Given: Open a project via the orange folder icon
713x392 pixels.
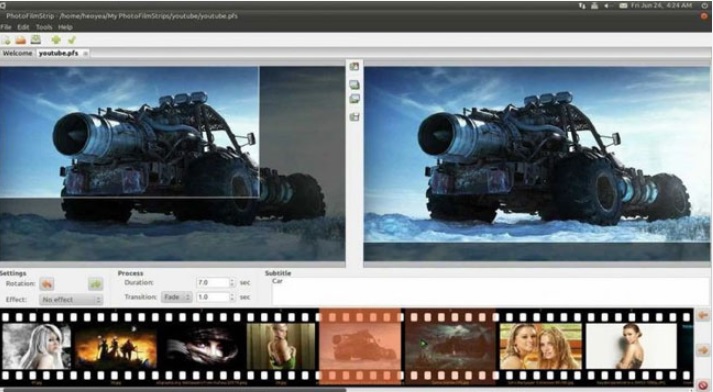Looking at the screenshot, I should [x=20, y=40].
